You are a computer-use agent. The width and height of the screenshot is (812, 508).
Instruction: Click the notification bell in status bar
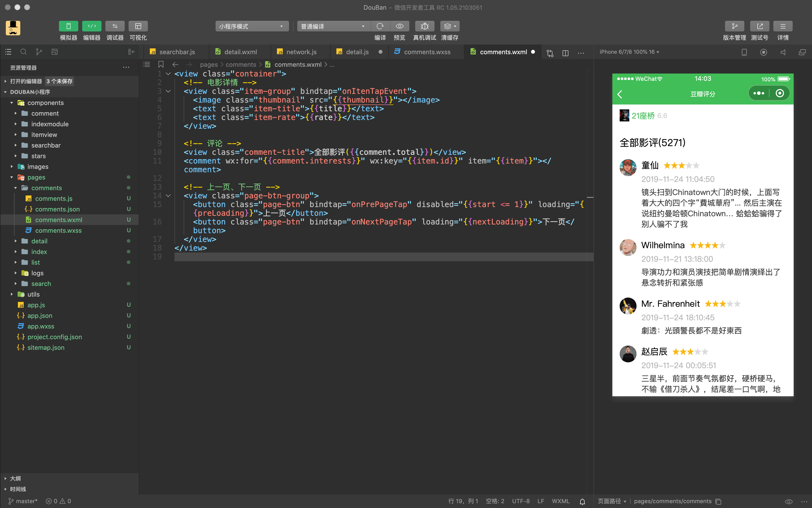[x=582, y=501]
